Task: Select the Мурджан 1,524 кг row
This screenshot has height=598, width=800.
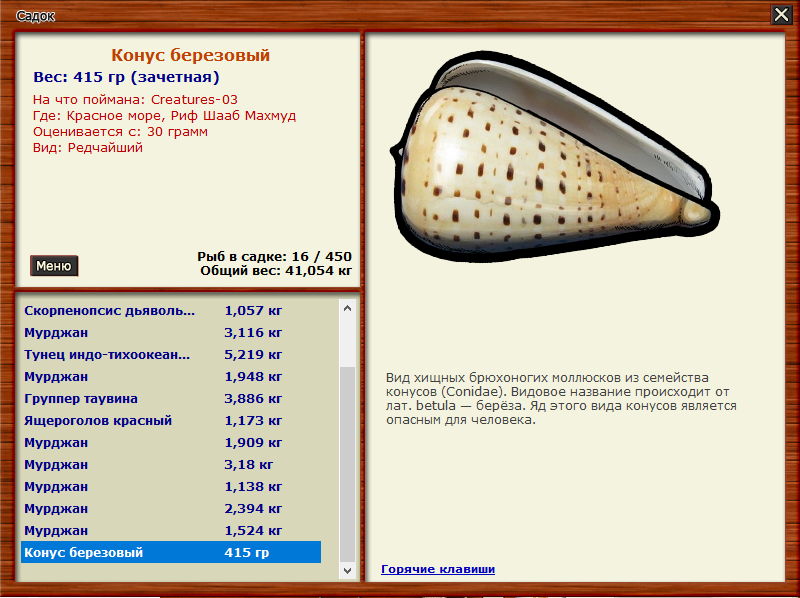Action: [x=171, y=530]
